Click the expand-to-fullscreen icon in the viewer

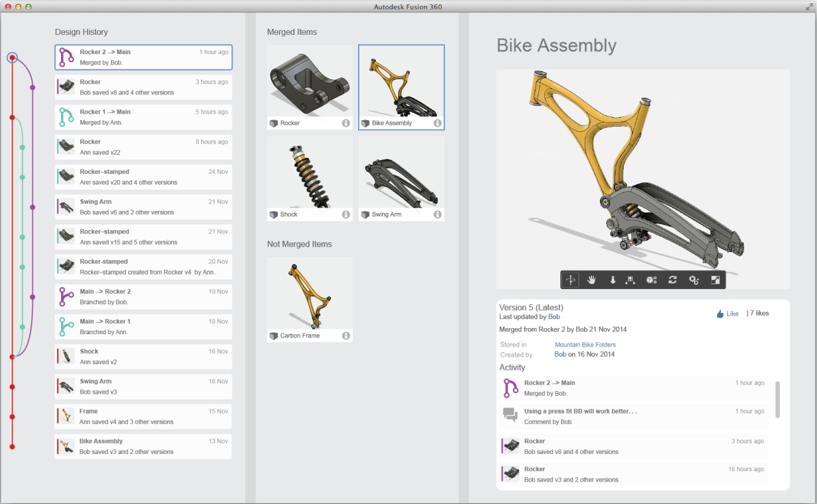[x=715, y=279]
